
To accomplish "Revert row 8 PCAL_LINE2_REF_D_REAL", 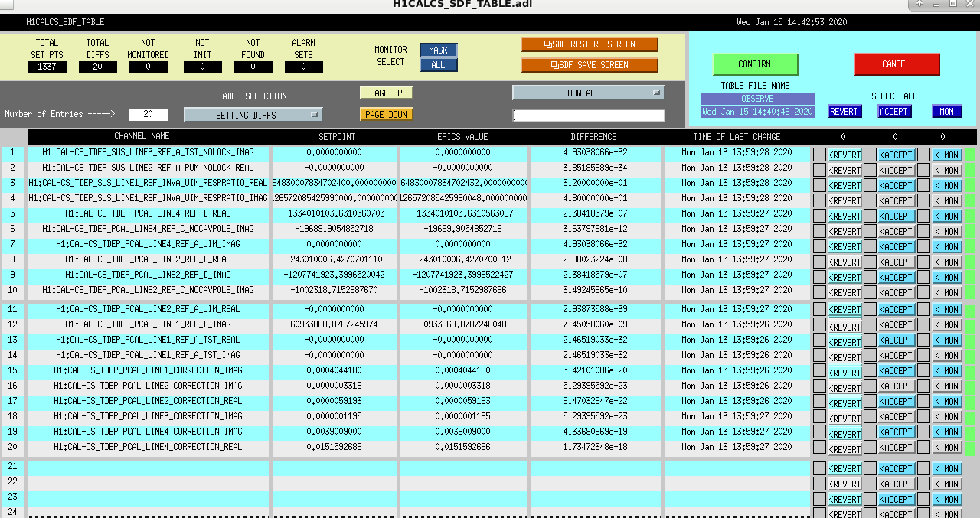I will [844, 262].
